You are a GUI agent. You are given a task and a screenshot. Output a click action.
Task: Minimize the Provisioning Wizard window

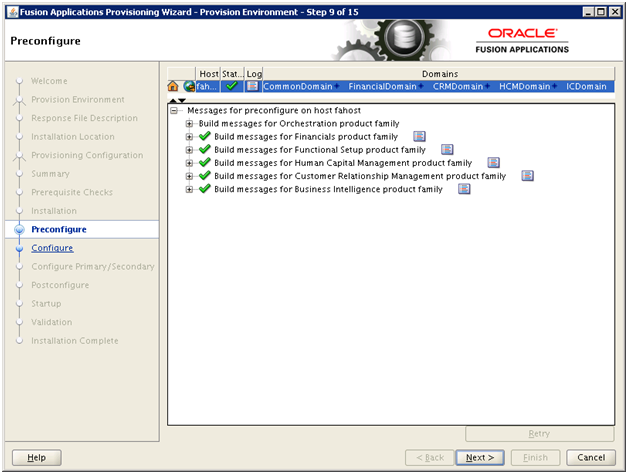[588, 12]
